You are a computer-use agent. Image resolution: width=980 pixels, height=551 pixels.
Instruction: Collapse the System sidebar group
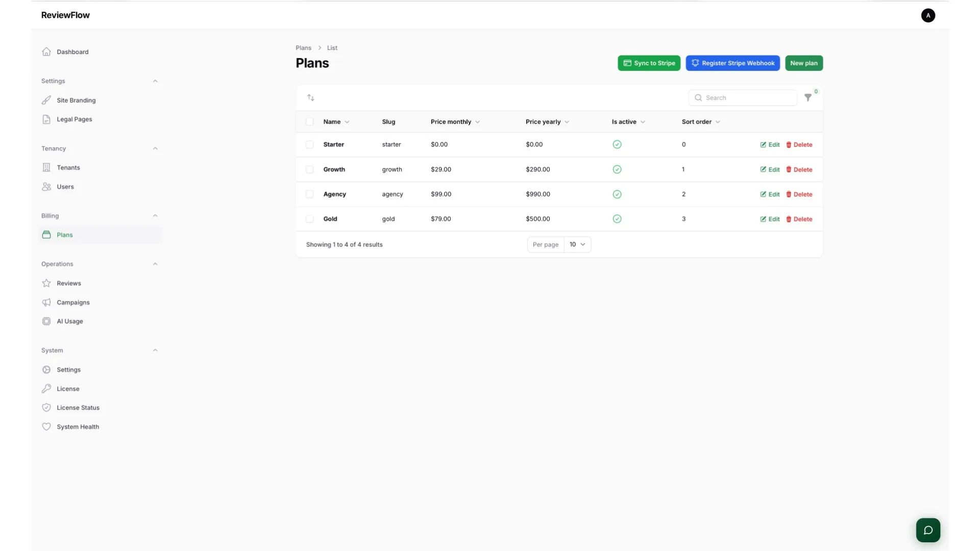(x=155, y=350)
